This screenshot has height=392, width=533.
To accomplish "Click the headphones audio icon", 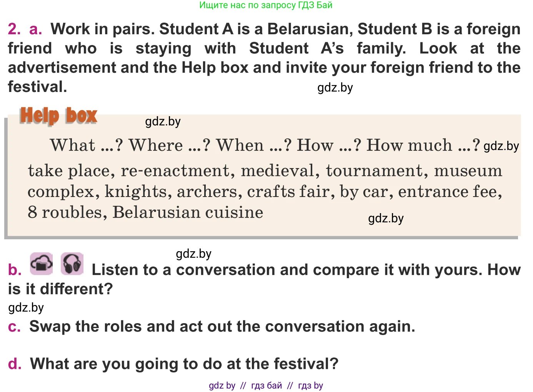I will (72, 264).
